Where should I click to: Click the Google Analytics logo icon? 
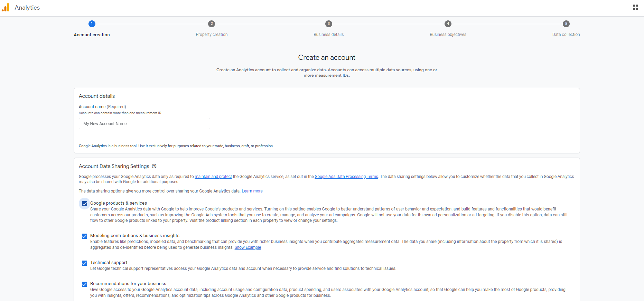[6, 7]
